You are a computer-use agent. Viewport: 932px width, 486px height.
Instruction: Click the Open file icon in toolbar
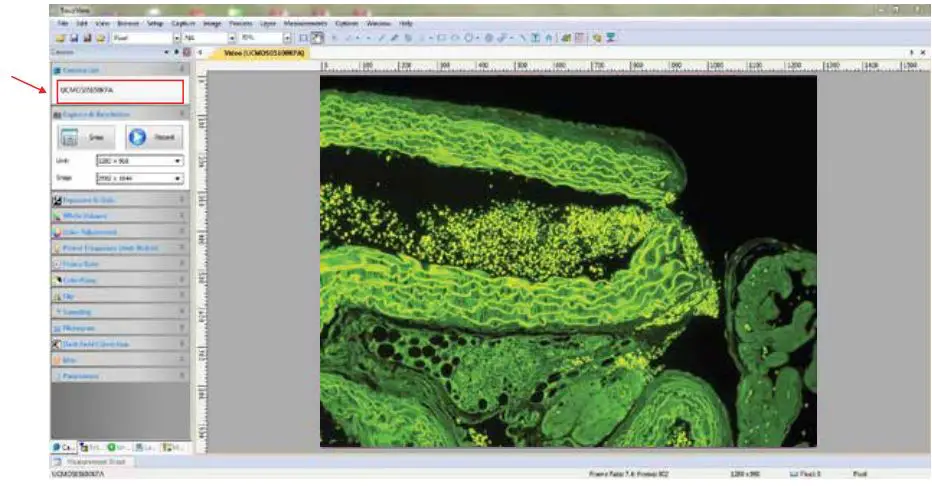pos(61,37)
